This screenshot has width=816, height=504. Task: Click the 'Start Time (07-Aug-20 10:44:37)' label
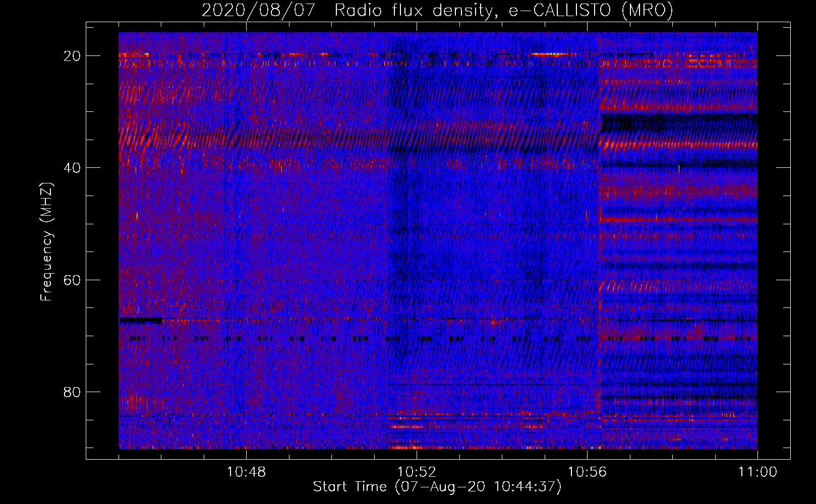[437, 487]
